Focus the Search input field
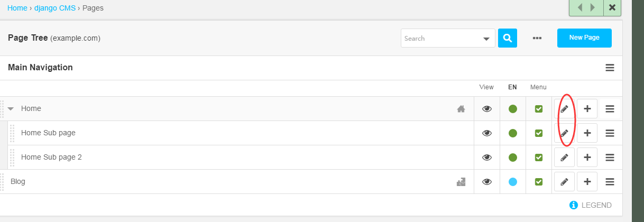 tap(441, 38)
